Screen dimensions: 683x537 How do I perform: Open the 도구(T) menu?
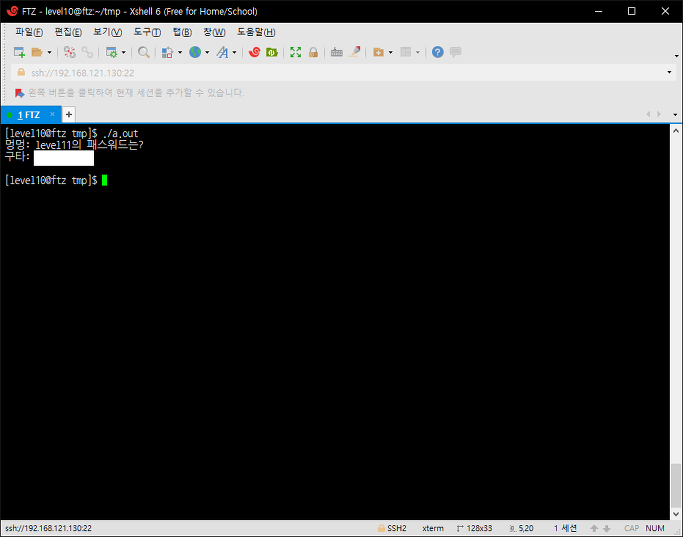[147, 32]
